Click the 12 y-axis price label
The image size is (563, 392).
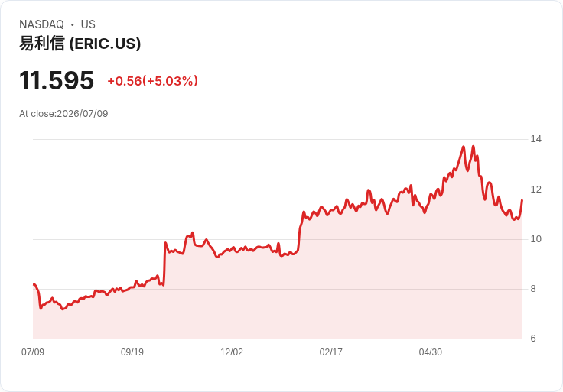click(535, 190)
